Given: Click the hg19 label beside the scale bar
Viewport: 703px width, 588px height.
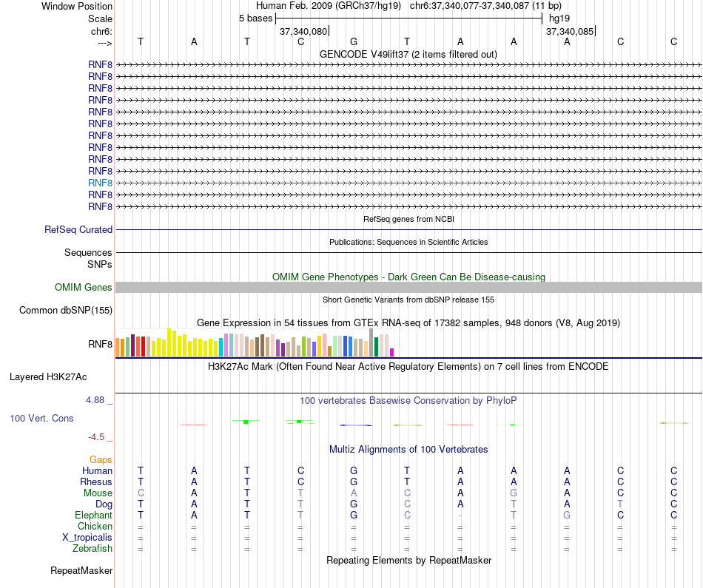Looking at the screenshot, I should 559,18.
